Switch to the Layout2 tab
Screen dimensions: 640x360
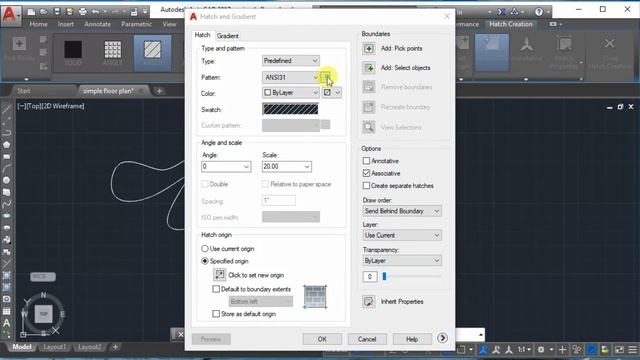(89, 347)
